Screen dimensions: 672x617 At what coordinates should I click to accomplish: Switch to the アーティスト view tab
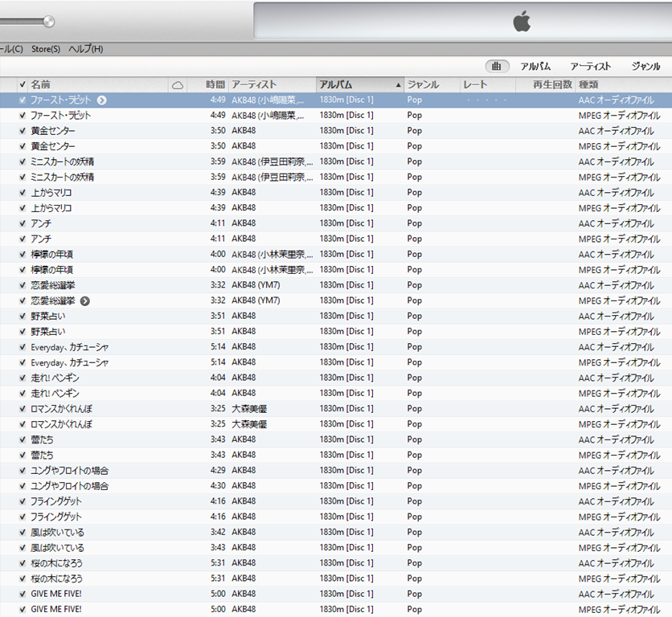590,66
